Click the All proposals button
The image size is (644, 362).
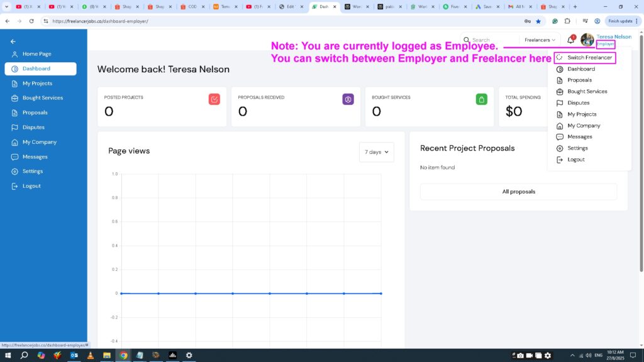pyautogui.click(x=518, y=192)
